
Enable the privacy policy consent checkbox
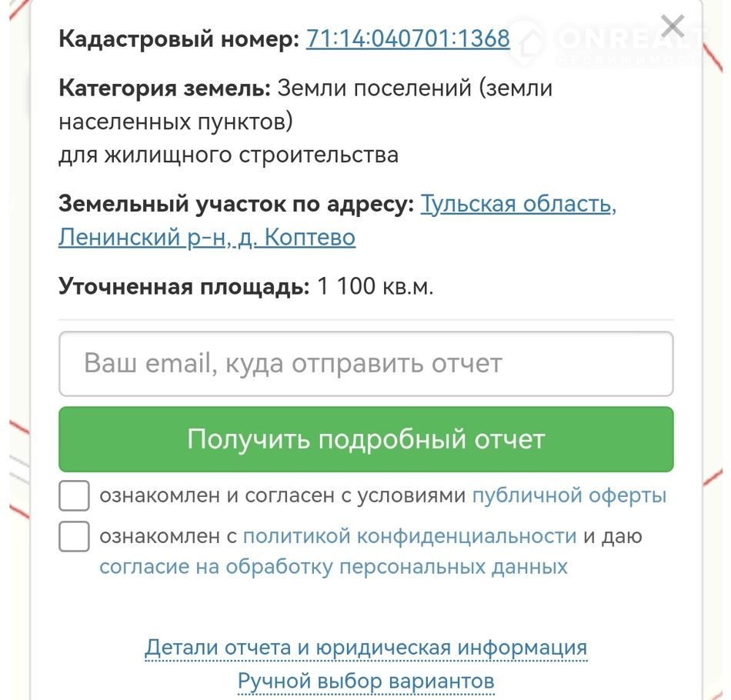point(74,536)
